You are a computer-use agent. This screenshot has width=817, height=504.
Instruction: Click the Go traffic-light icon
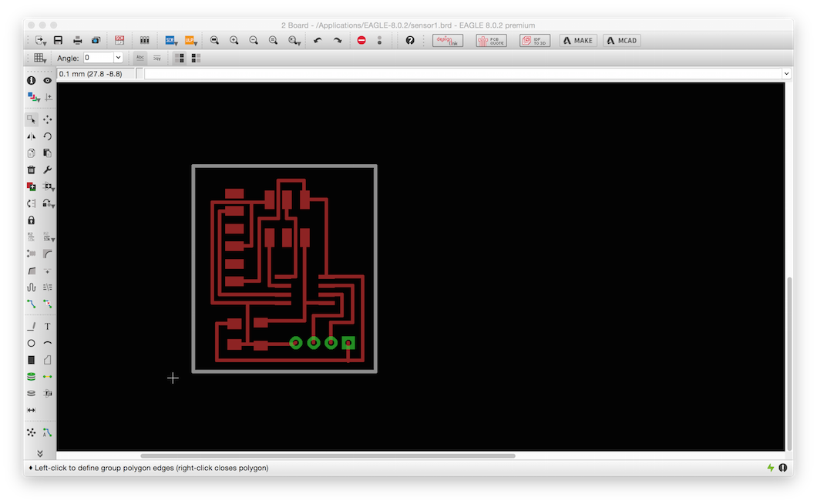tap(379, 41)
